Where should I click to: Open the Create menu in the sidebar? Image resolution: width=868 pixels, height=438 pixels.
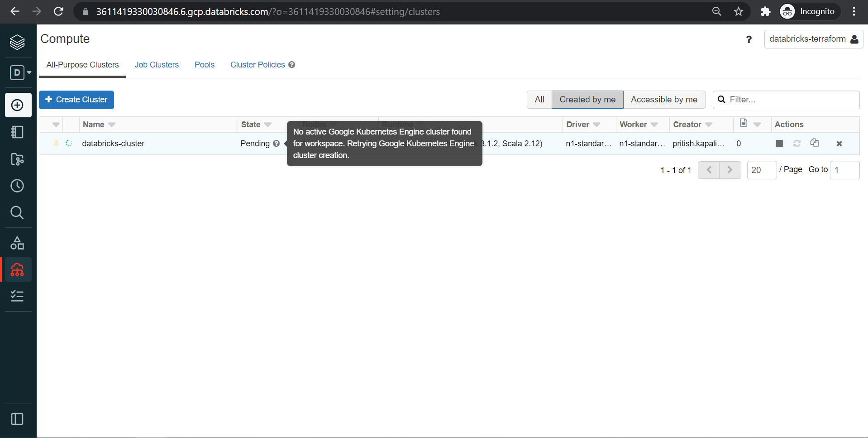pos(18,105)
